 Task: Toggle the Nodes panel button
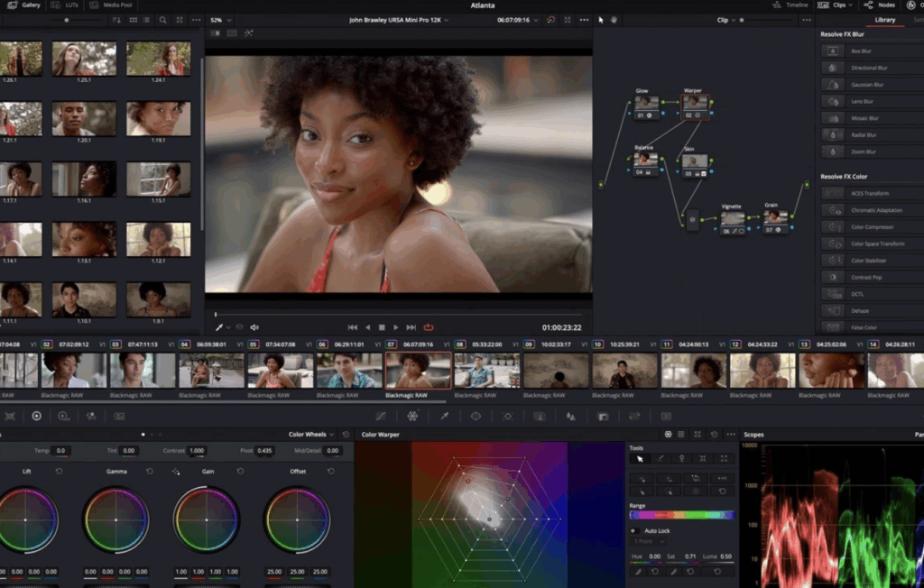click(880, 5)
